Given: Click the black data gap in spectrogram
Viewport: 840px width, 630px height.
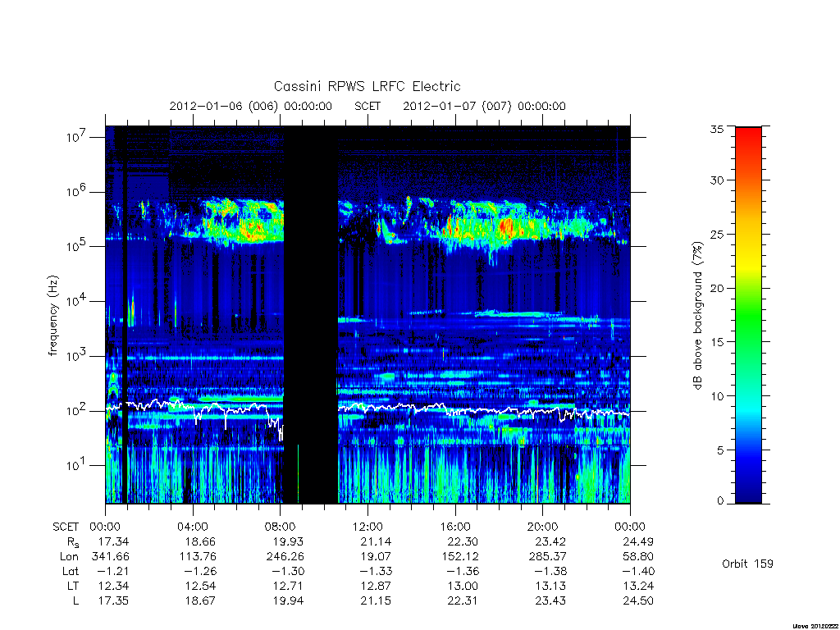Looking at the screenshot, I should (x=311, y=315).
